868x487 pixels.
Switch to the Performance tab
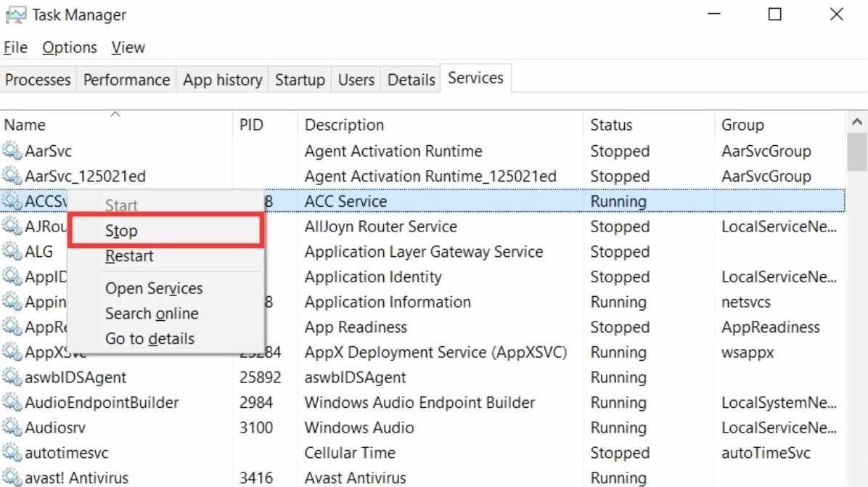[x=126, y=80]
